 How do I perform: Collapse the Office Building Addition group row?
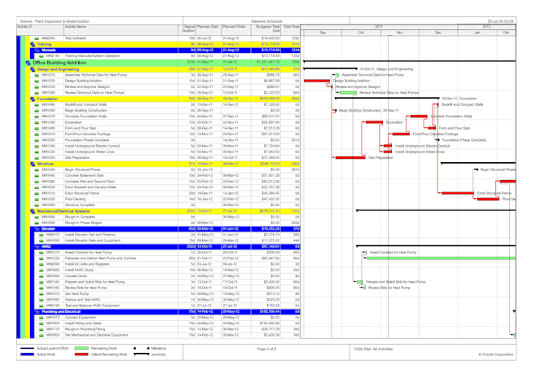click(x=28, y=63)
